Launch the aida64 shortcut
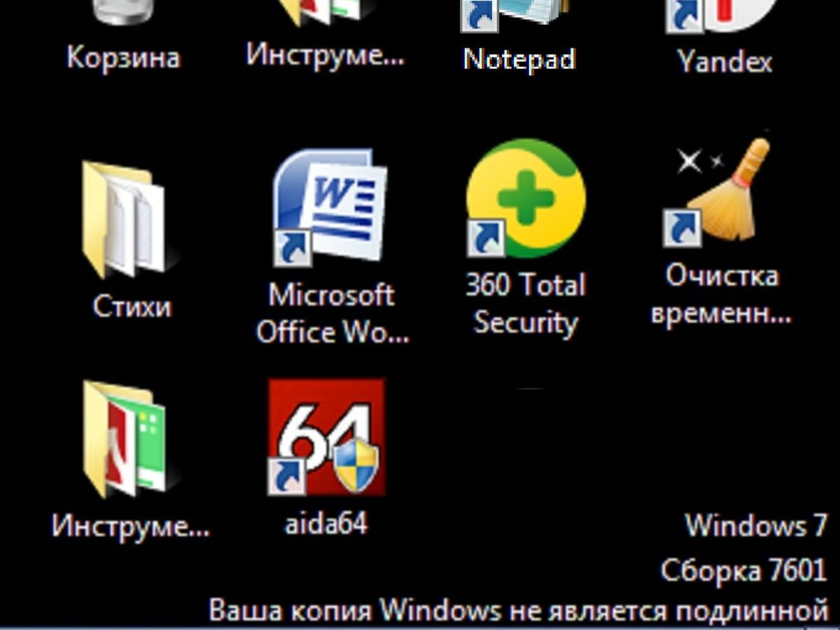 coord(326,437)
